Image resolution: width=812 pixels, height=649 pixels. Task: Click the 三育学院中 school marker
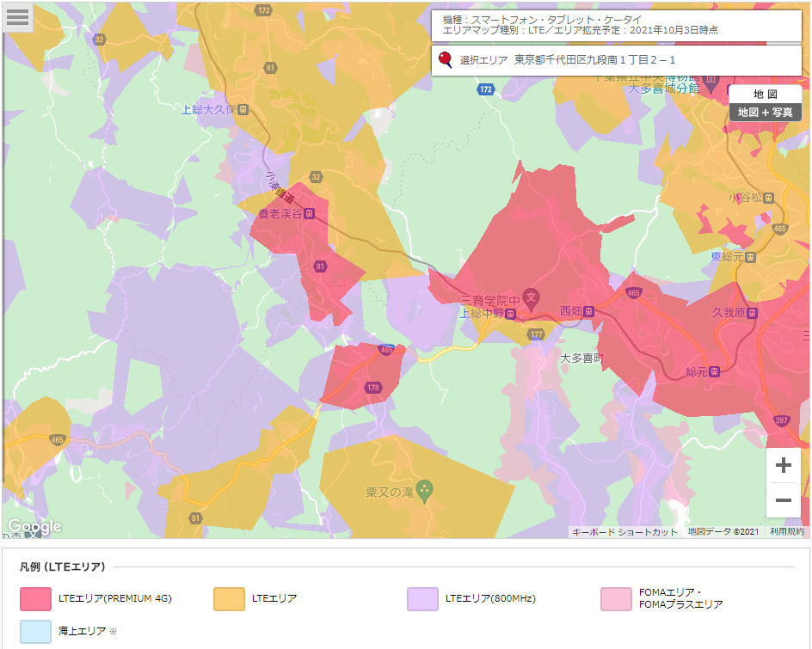(532, 298)
